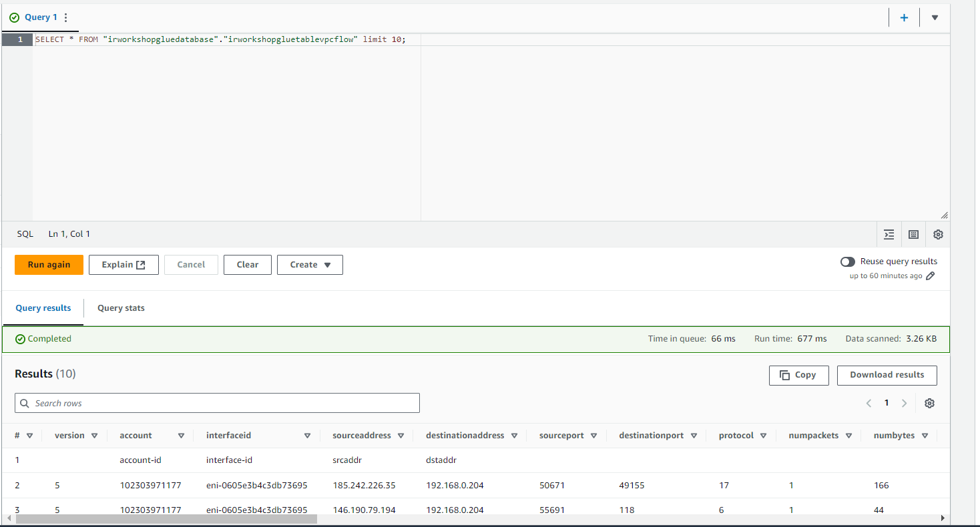Click the Results (10) heading

tap(45, 374)
